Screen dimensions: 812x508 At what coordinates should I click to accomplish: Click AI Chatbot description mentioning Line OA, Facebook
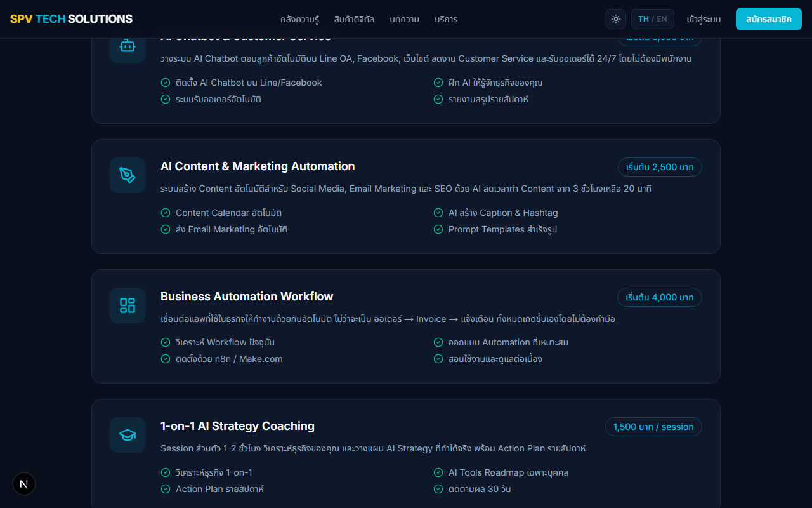[426, 58]
